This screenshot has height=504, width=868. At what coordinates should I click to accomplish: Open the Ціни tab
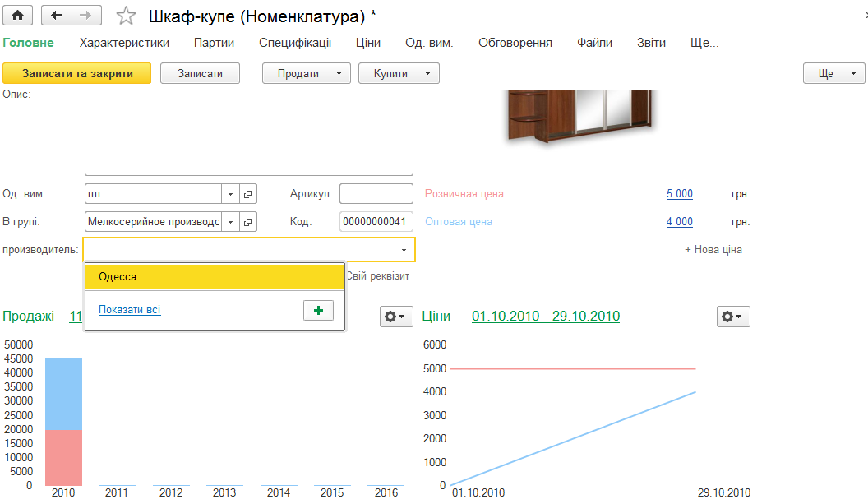click(x=368, y=43)
